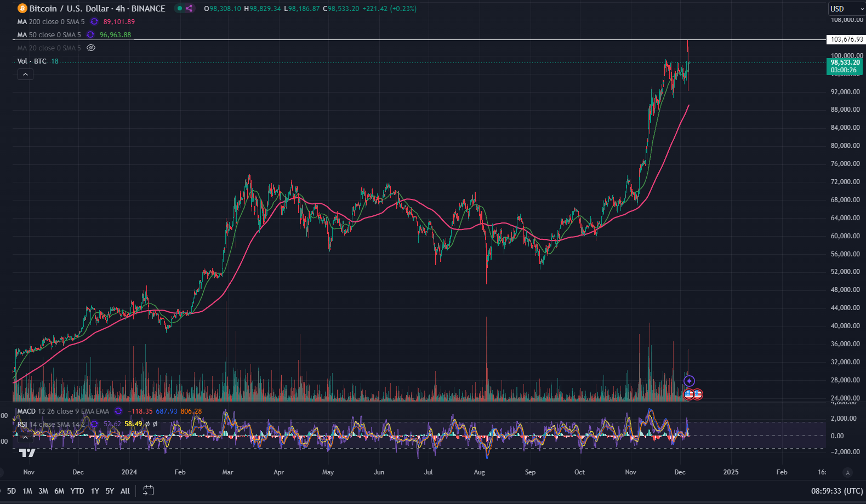Viewport: 866px width, 504px height.
Task: Select the MA 200 close 0 SMA 5 legend
Action: click(51, 21)
